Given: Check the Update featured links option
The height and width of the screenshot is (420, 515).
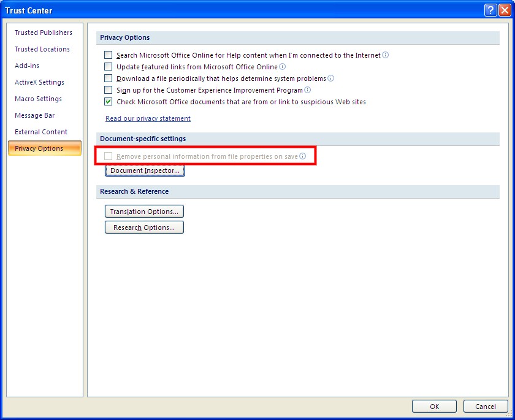Looking at the screenshot, I should click(x=107, y=67).
